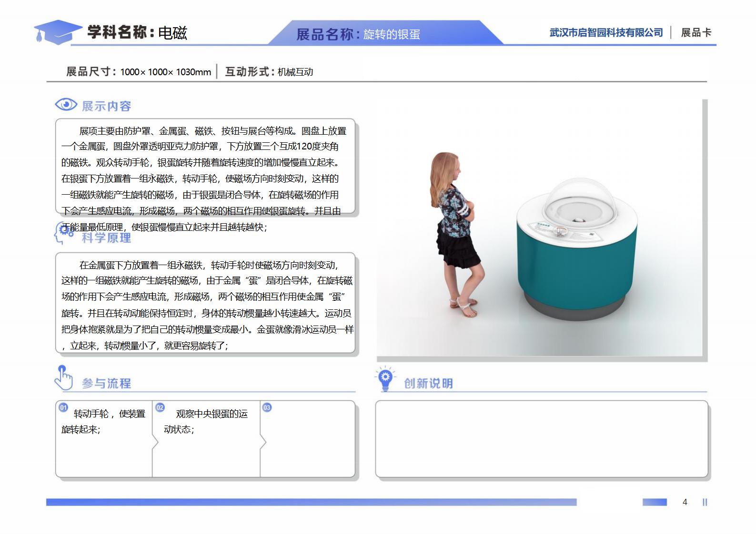Click the 创新说明 heading
The height and width of the screenshot is (534, 756).
(428, 383)
